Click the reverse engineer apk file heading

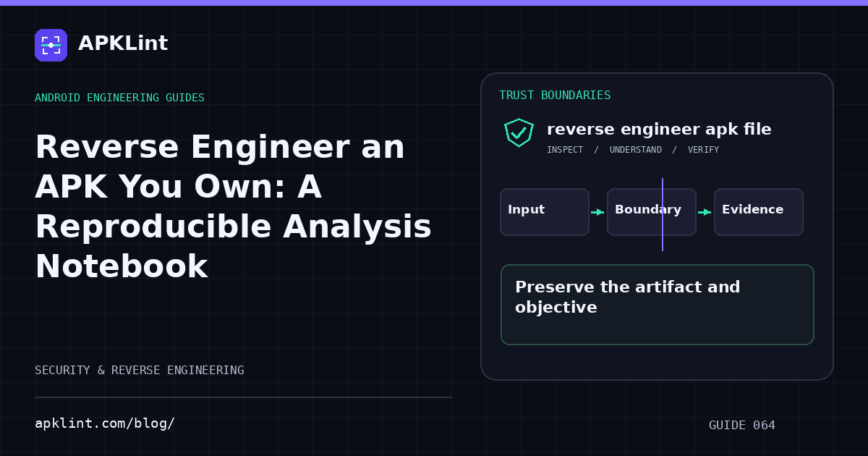tap(659, 130)
